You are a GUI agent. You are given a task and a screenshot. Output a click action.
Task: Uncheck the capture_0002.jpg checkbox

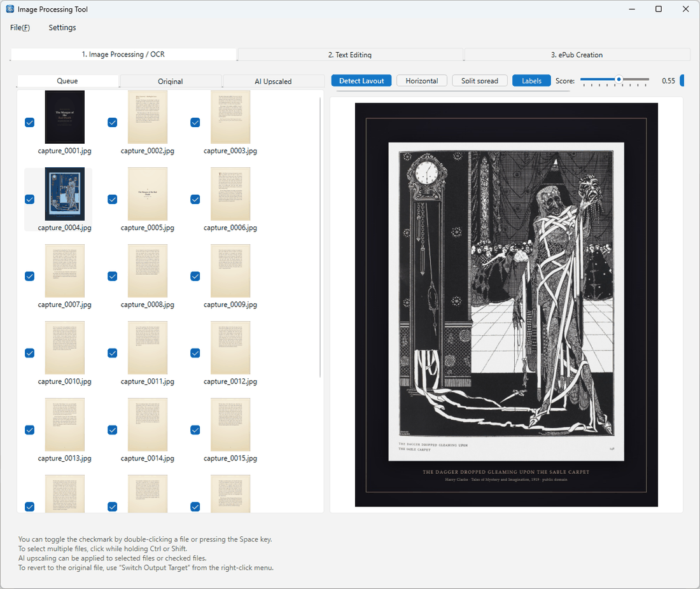pos(113,122)
